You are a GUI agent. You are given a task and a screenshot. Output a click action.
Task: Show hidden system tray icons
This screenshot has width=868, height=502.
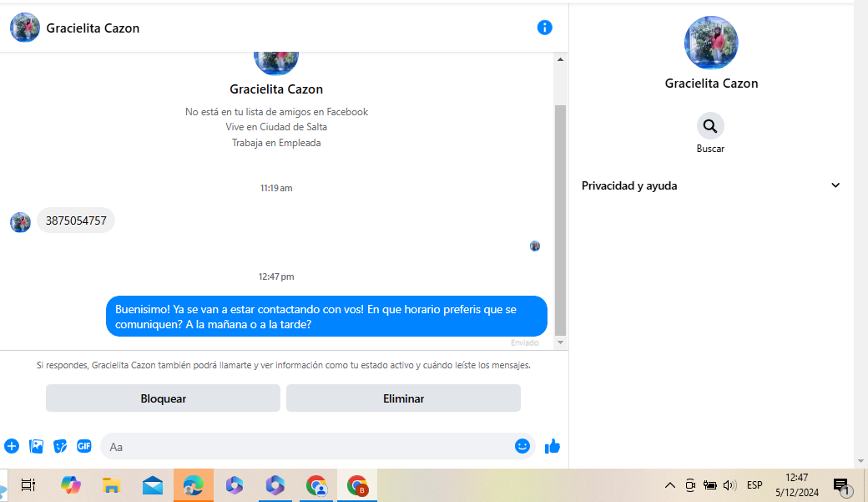pyautogui.click(x=669, y=485)
